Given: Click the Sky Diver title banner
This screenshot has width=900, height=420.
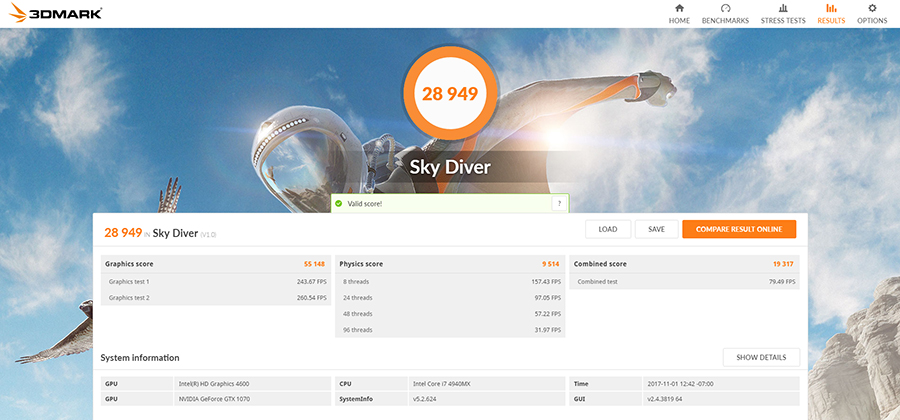Looking at the screenshot, I should click(x=452, y=167).
